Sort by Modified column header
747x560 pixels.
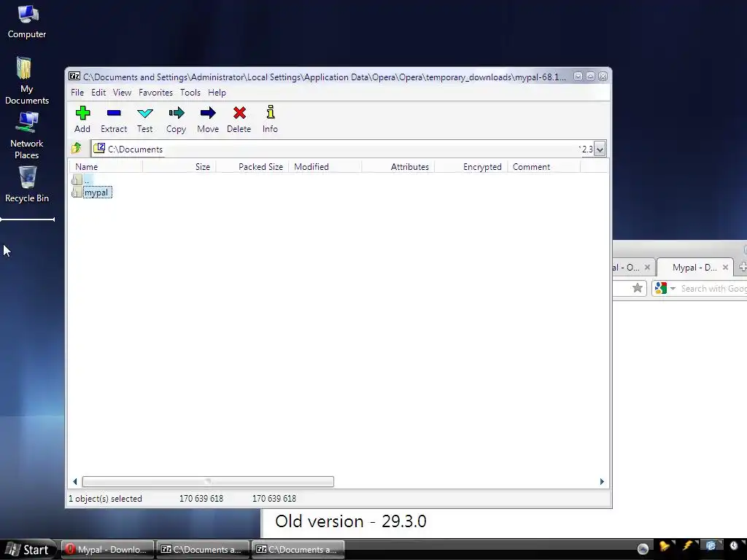point(325,167)
